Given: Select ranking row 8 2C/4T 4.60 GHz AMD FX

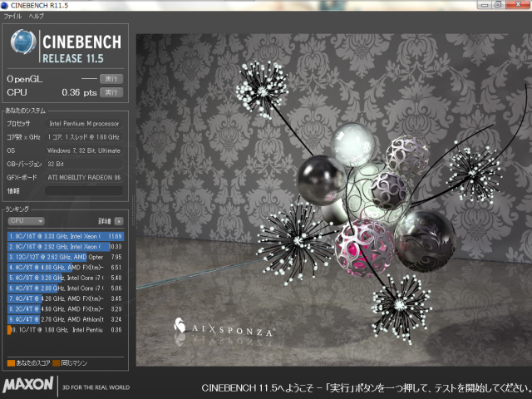Looking at the screenshot, I should tap(66, 309).
